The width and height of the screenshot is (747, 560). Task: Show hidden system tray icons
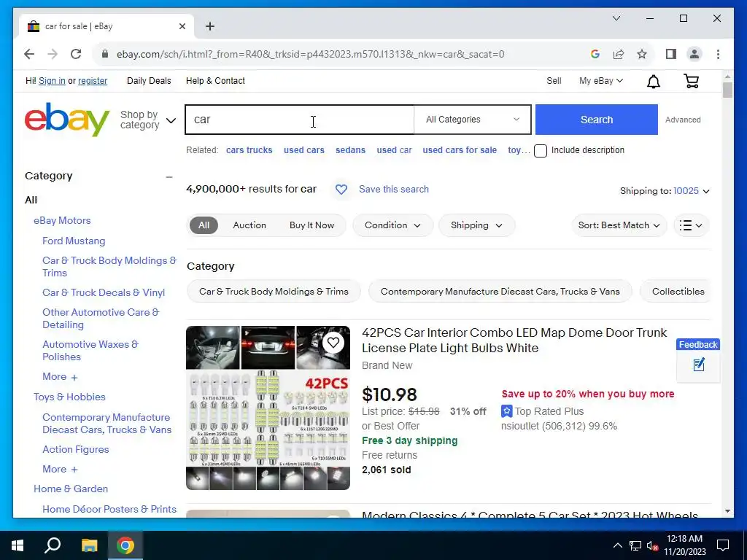point(617,545)
